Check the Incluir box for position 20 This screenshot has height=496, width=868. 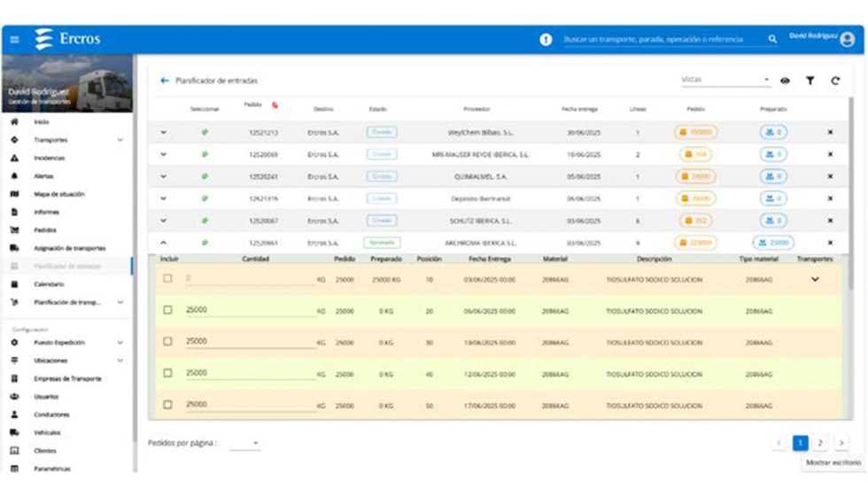[167, 310]
